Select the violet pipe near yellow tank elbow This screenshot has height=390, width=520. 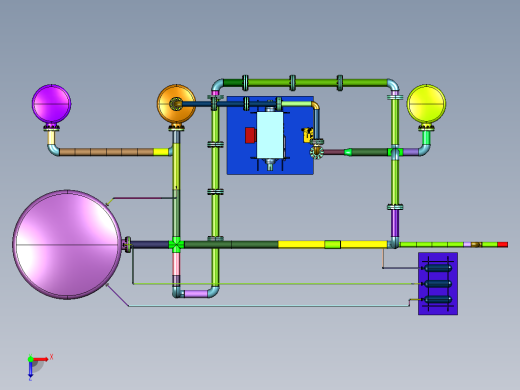coord(411,152)
